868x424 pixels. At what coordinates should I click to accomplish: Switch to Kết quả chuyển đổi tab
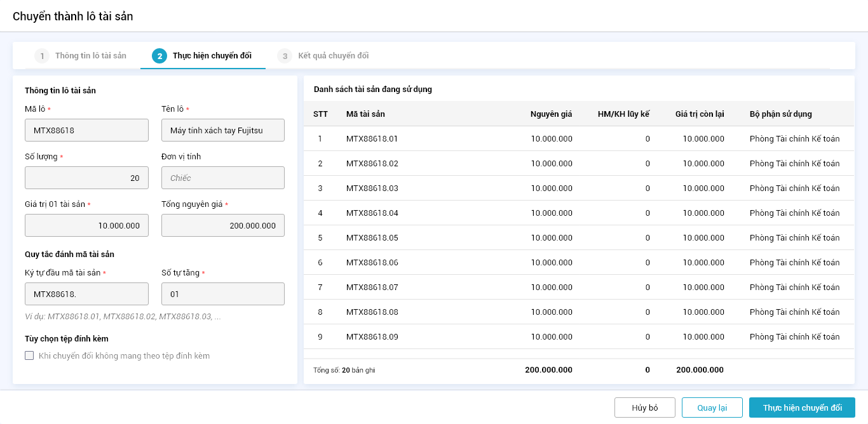point(333,56)
